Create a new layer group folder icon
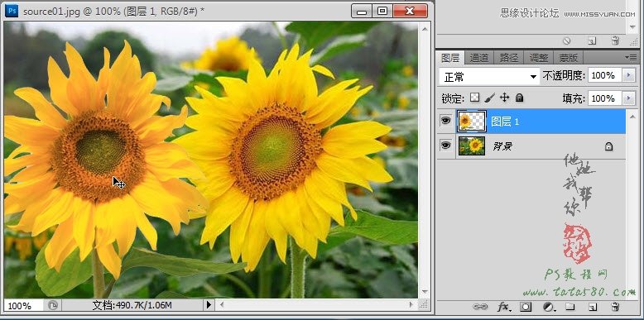The width and height of the screenshot is (644, 320). pyautogui.click(x=570, y=307)
